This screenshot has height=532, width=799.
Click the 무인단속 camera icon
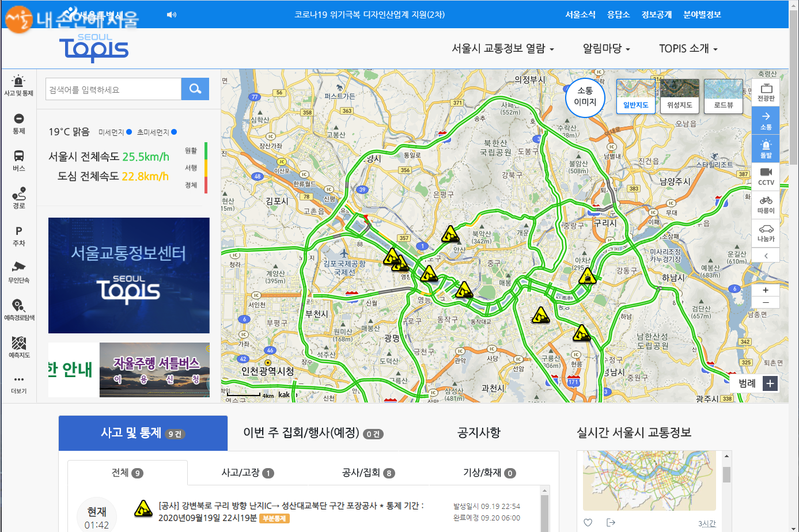[x=18, y=272]
